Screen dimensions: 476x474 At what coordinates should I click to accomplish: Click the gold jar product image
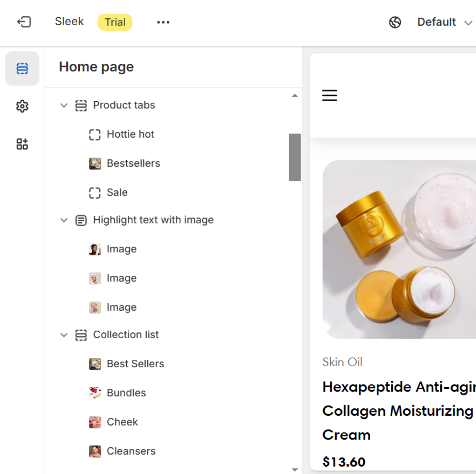tap(399, 249)
